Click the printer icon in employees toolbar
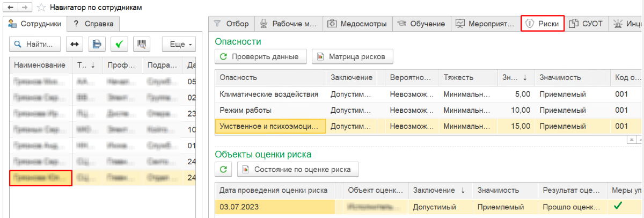This screenshot has width=644, height=218. [97, 44]
